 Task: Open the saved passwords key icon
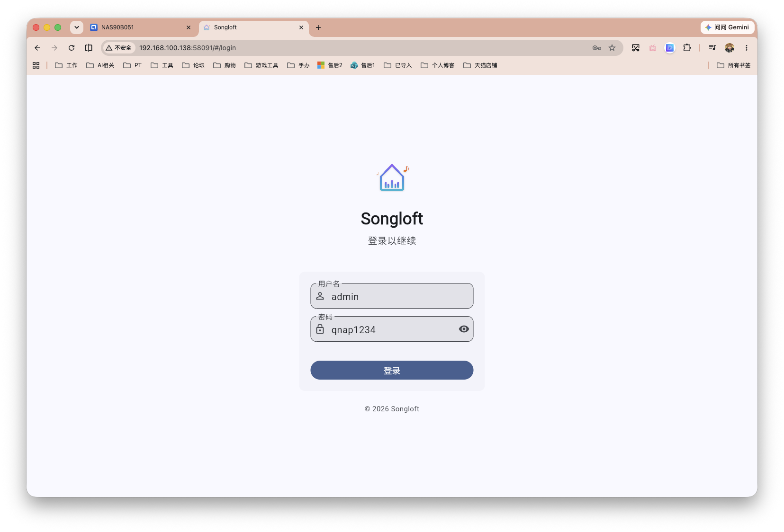click(x=597, y=48)
